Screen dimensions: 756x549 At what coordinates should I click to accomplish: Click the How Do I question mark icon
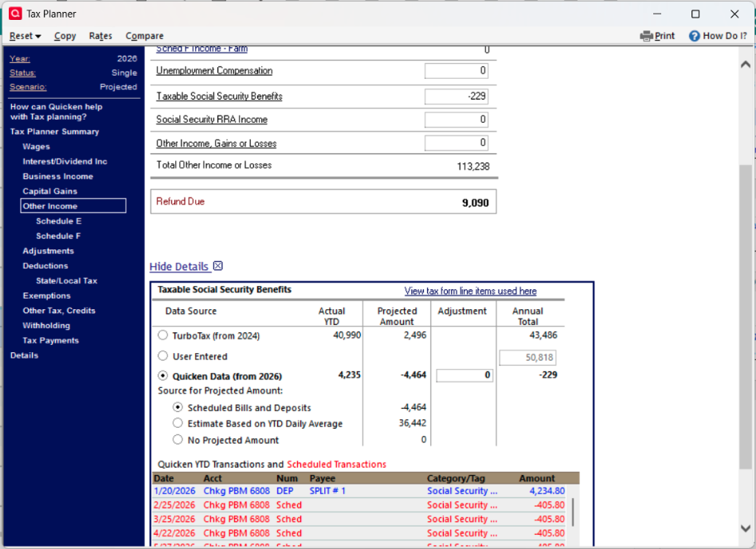coord(694,36)
